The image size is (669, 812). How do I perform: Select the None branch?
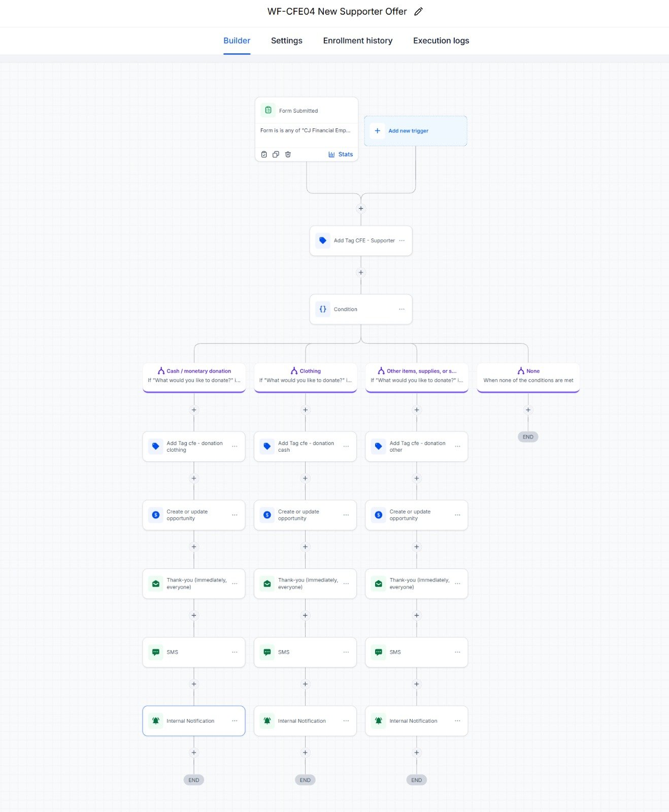(x=528, y=377)
